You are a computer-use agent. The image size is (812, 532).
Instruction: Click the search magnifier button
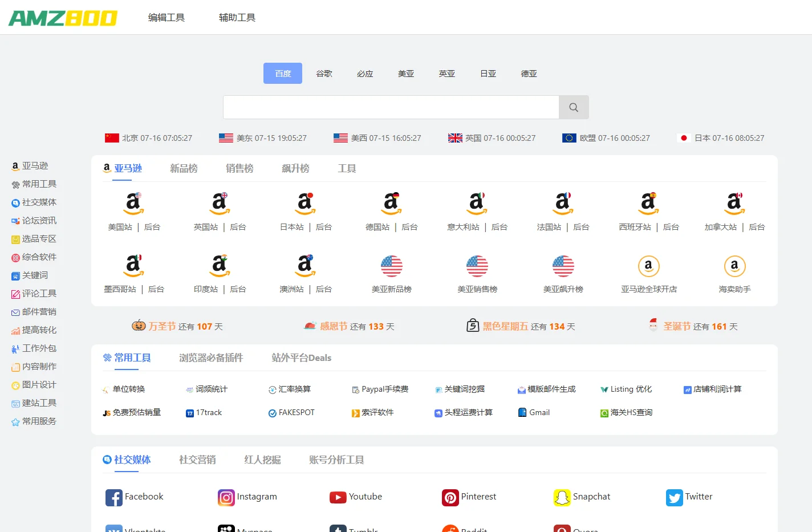(574, 107)
